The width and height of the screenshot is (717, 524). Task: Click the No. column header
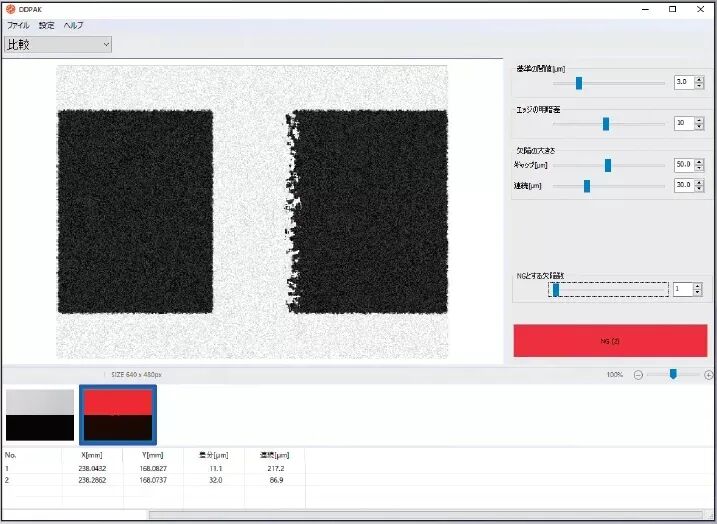tap(32, 455)
